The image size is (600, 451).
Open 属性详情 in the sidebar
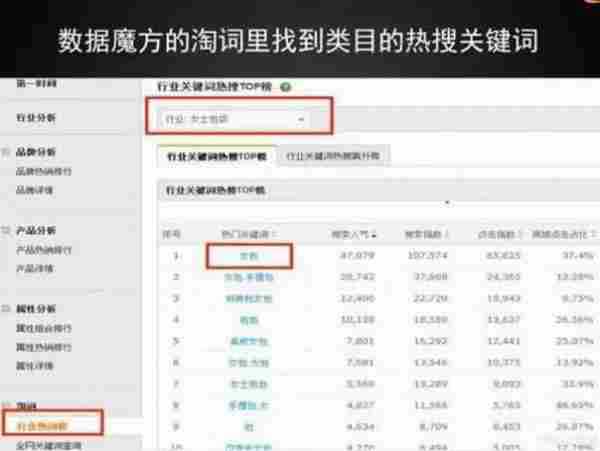[34, 366]
